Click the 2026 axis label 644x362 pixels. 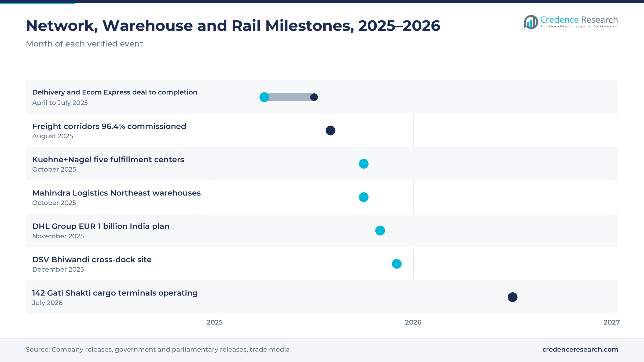(x=413, y=322)
